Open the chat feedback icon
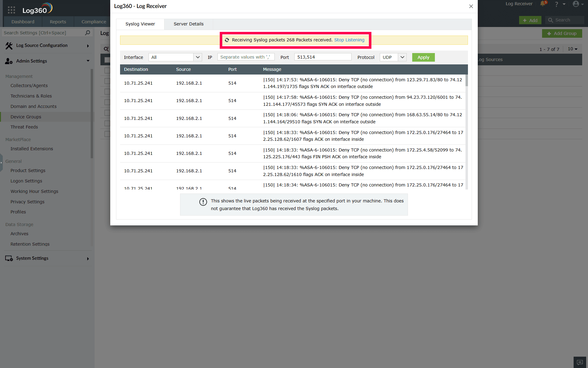Image resolution: width=588 pixels, height=368 pixels. 580,362
